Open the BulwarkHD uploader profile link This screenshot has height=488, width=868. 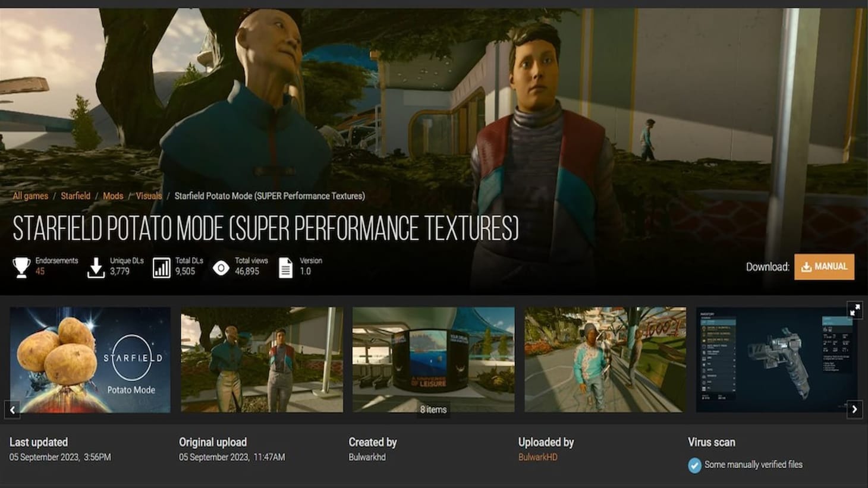point(537,457)
